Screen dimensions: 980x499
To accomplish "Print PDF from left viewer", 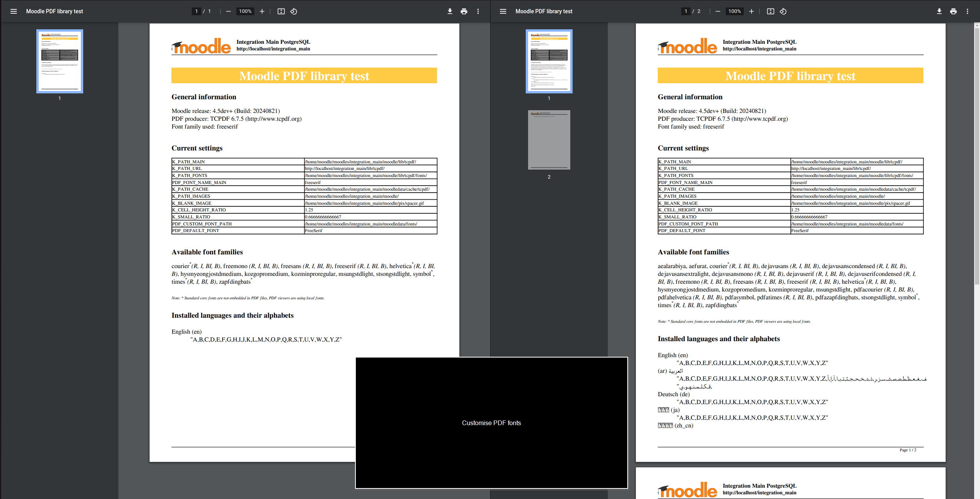I will (x=464, y=11).
